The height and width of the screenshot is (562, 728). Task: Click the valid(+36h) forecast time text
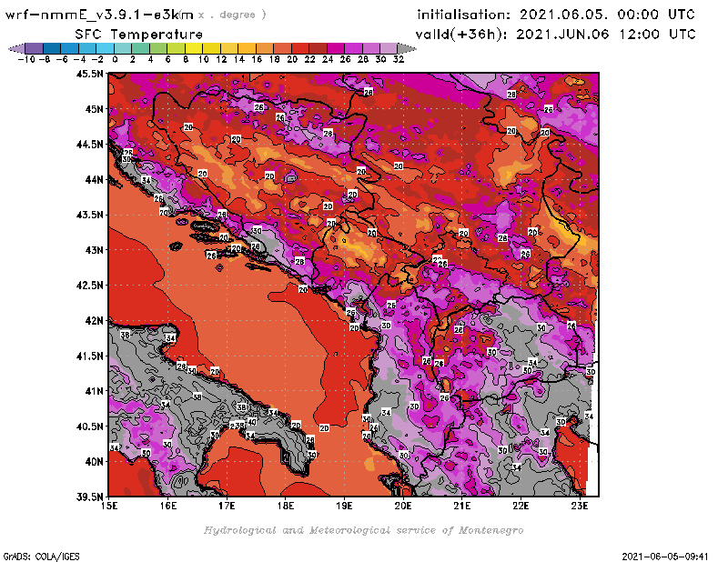[x=556, y=34]
